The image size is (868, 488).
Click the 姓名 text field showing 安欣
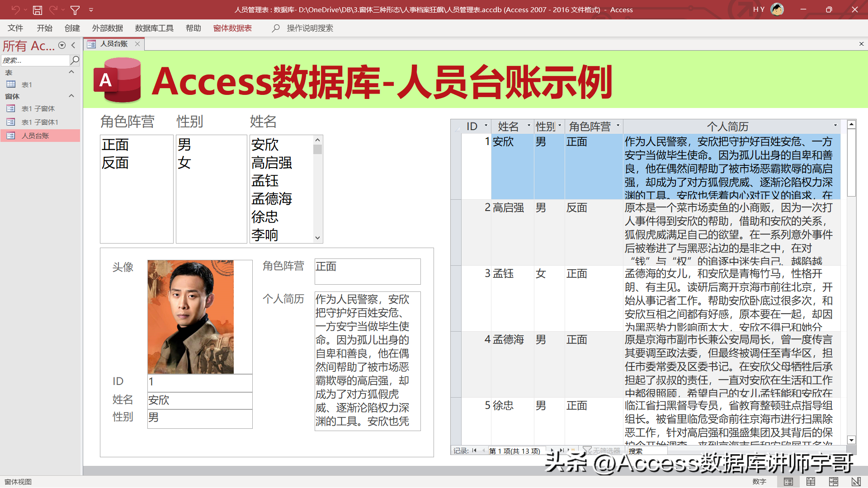(x=200, y=400)
